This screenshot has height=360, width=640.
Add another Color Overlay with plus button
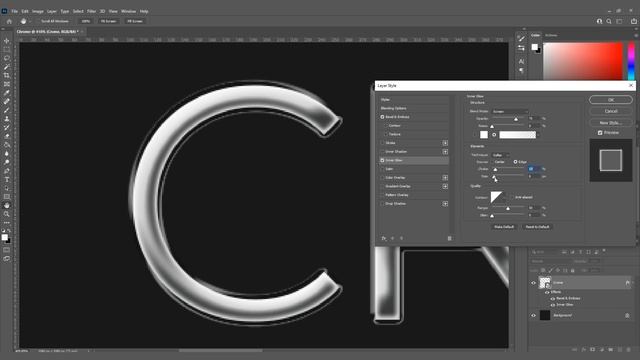coord(445,178)
